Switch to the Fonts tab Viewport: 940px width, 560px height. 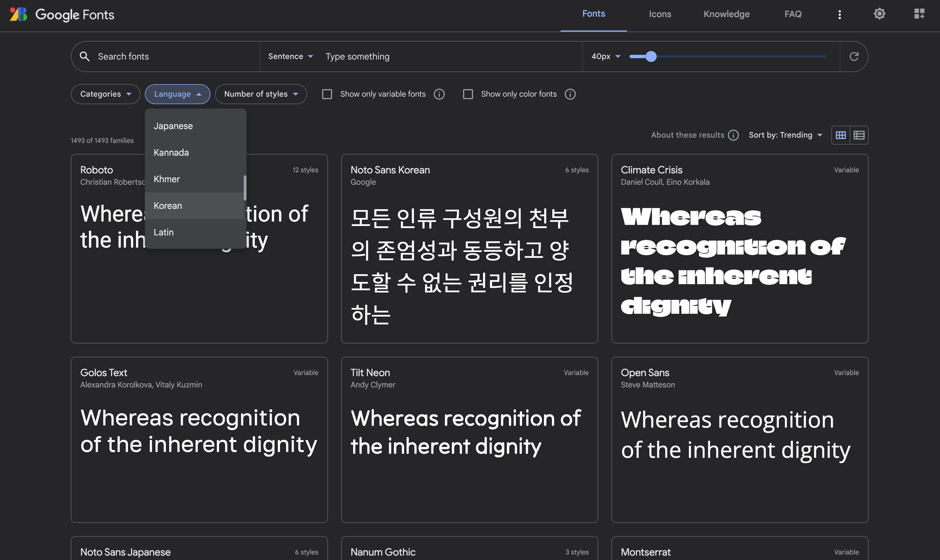[x=593, y=14]
